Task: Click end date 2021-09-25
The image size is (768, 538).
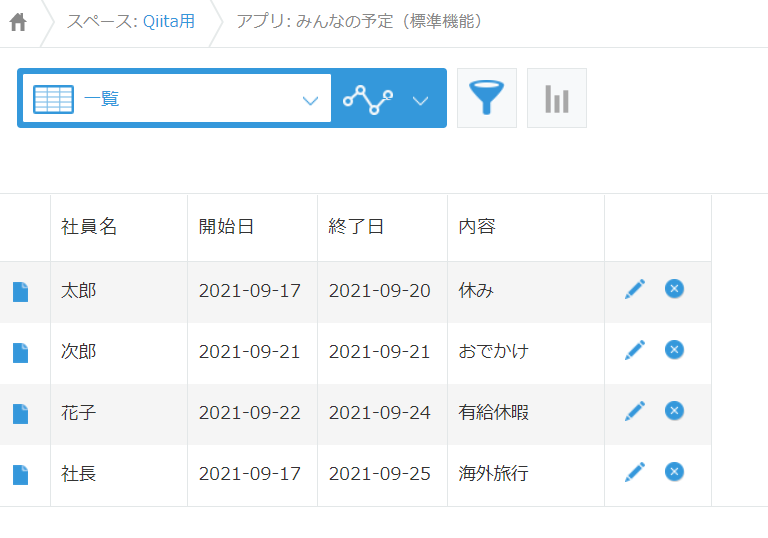Action: [380, 474]
